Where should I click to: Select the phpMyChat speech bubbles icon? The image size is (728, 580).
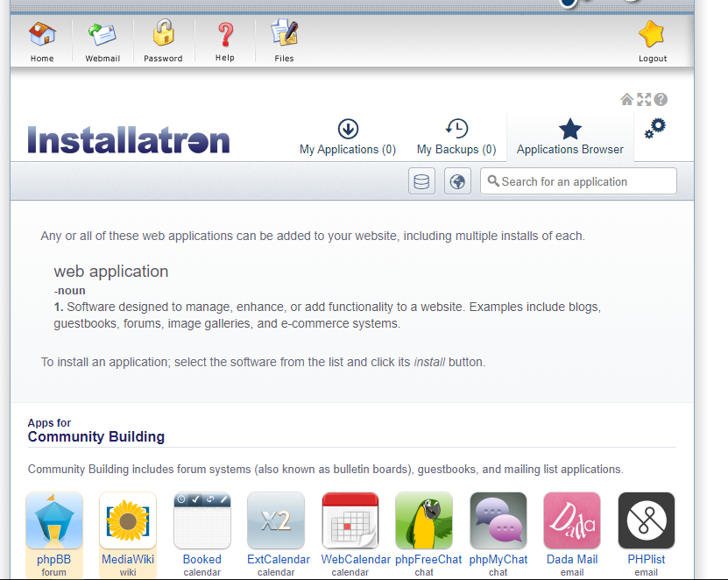(498, 520)
